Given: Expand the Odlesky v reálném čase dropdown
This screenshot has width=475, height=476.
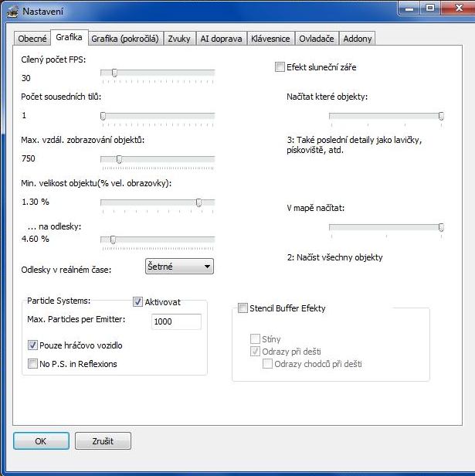Looking at the screenshot, I should (179, 267).
